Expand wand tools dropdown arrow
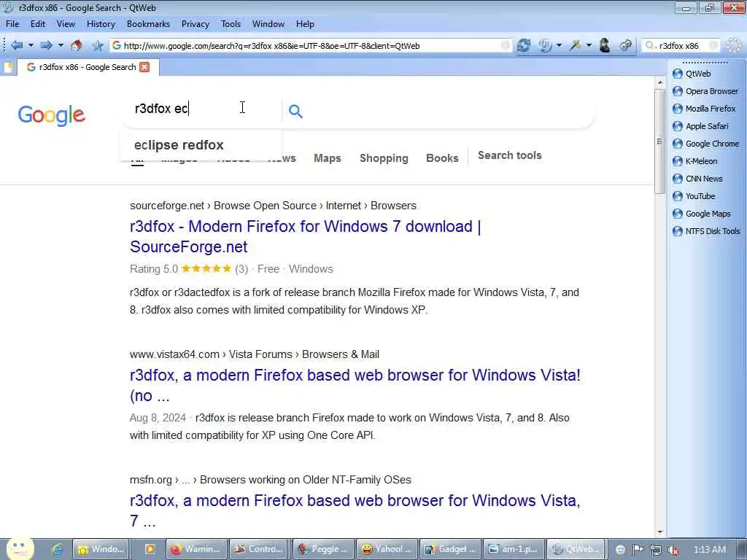Screen dimensions: 747x560 [x=589, y=45]
